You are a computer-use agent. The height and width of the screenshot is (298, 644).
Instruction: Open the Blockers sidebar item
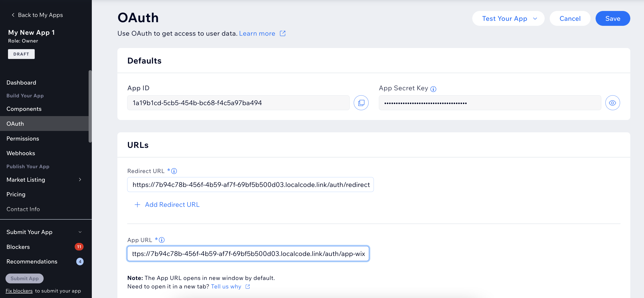click(18, 247)
